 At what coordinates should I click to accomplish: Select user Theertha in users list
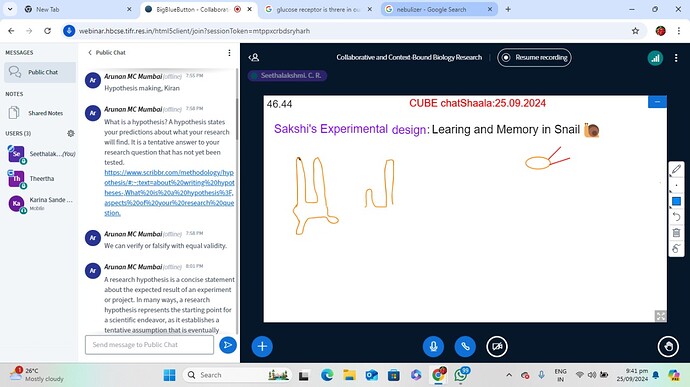(x=41, y=179)
